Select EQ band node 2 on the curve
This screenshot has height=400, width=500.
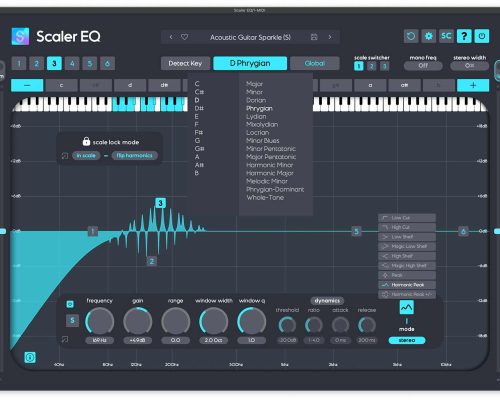(152, 261)
